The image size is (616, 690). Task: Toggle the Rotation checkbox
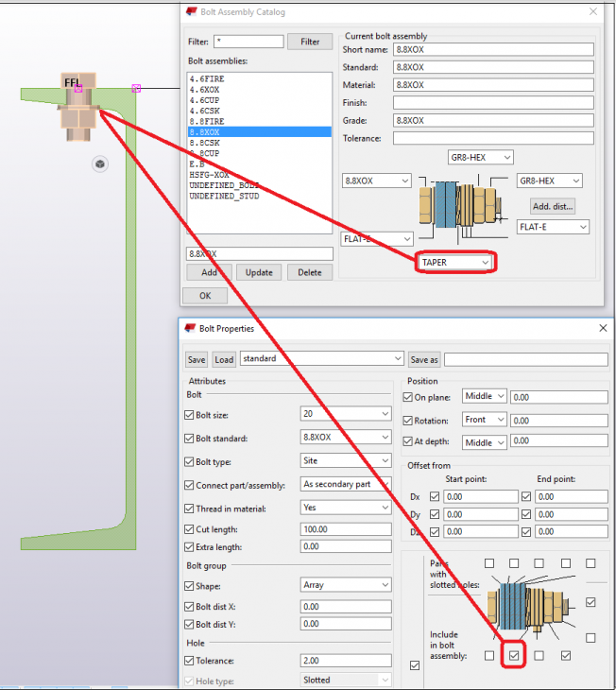click(x=408, y=421)
